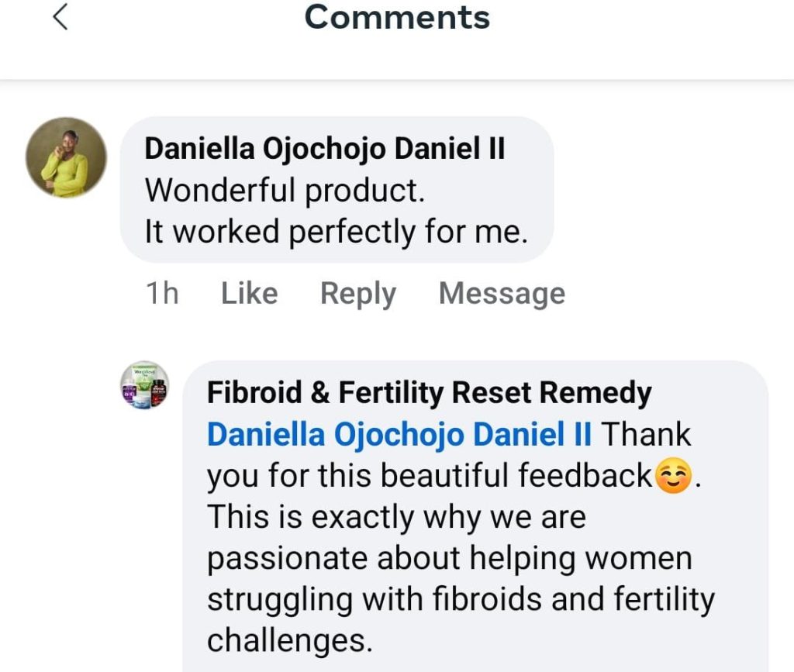Tap "passionate about helping women" reply line
This screenshot has height=672, width=794.
449,558
